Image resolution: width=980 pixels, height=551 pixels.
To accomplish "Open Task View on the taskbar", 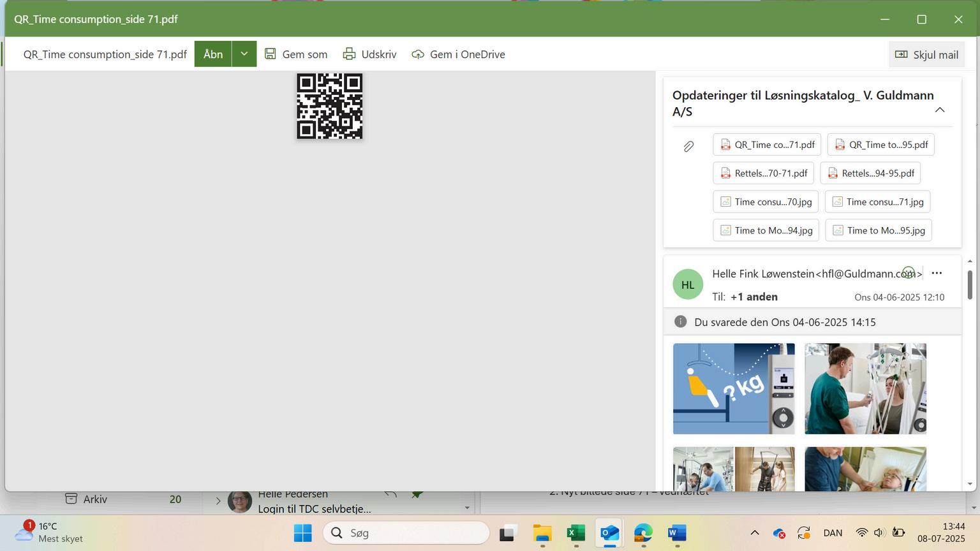I will (x=507, y=533).
